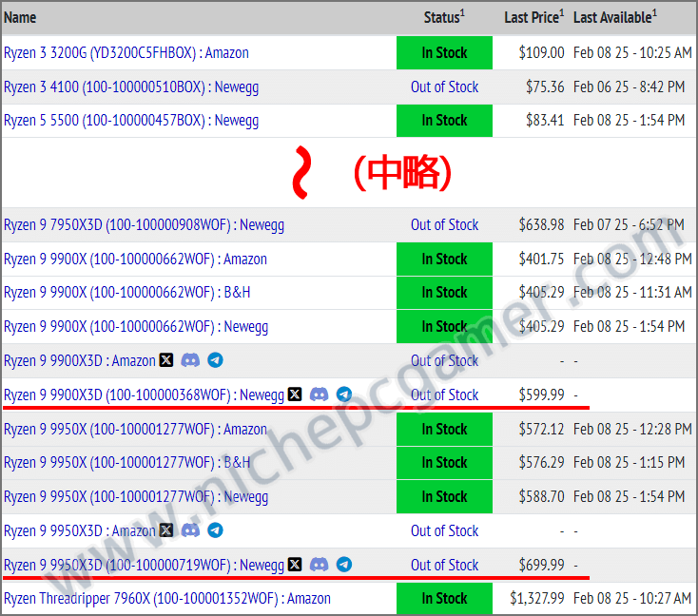
Task: Click Discord icon on Ryzen 9 9950X3D Newegg row
Action: click(320, 565)
